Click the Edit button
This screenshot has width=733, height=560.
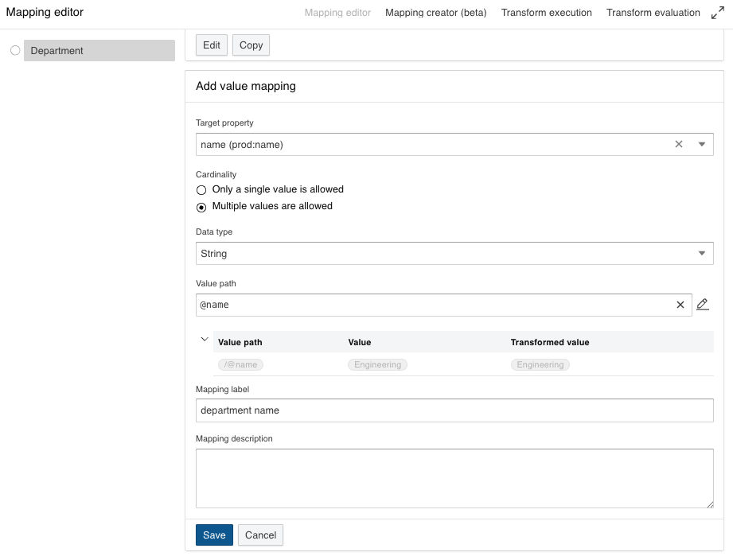click(211, 45)
